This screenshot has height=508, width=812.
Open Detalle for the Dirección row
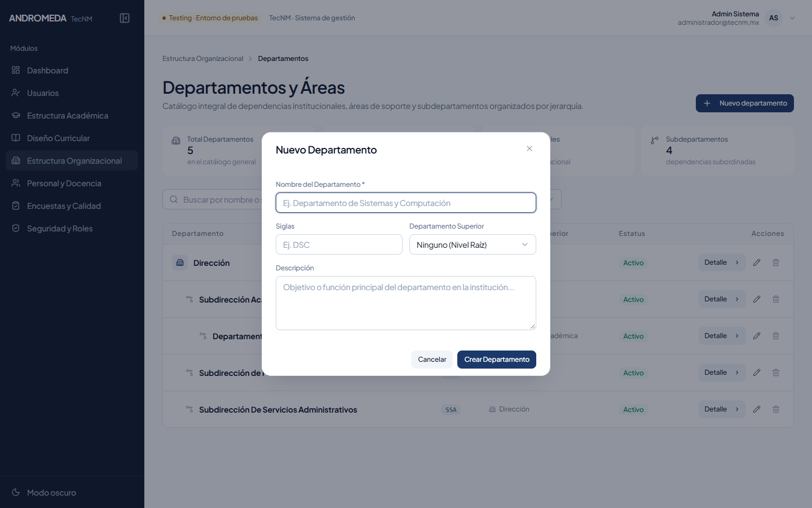click(722, 262)
